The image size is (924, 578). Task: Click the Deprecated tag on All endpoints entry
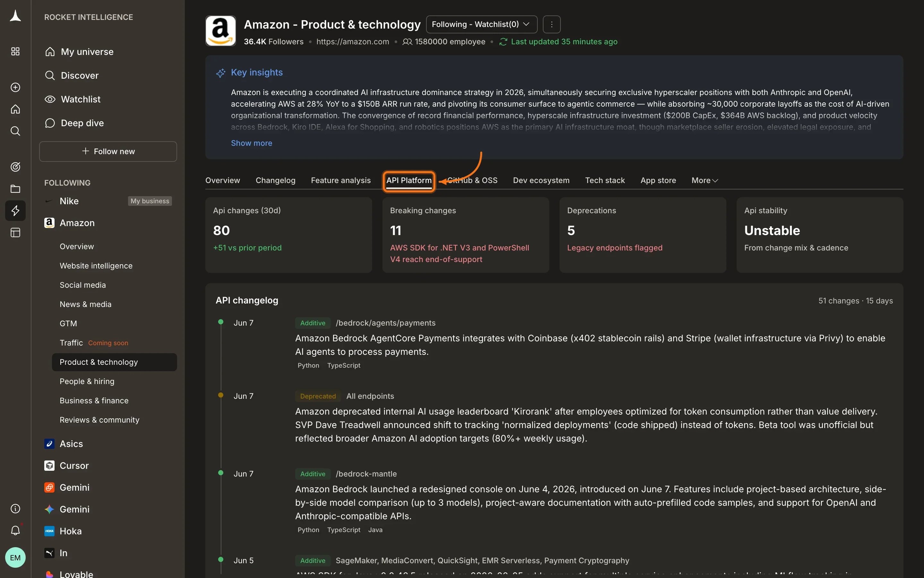(318, 397)
